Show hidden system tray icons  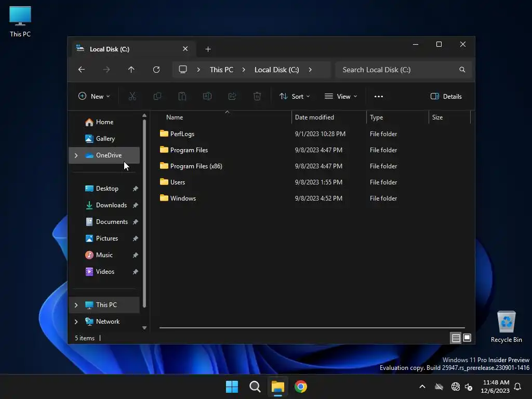(422, 387)
